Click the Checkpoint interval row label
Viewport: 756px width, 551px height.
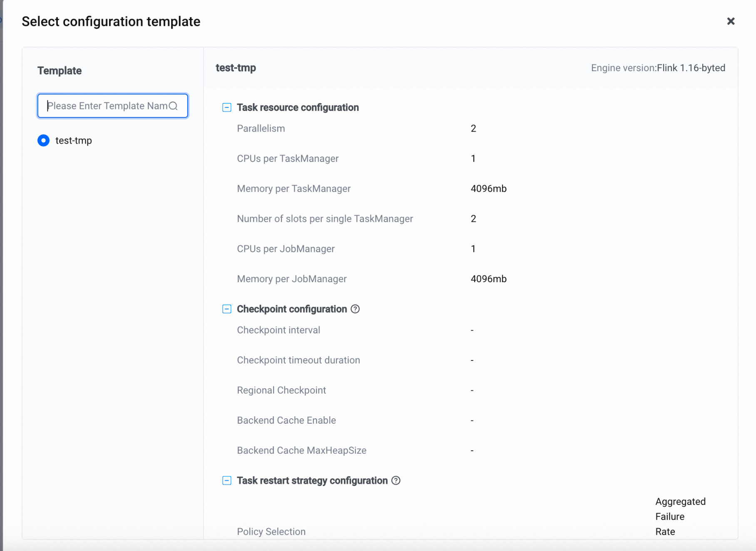[x=279, y=330]
